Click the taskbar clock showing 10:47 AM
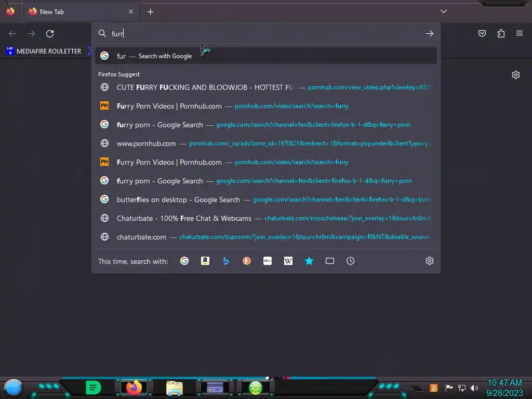532x399 pixels. [504, 388]
